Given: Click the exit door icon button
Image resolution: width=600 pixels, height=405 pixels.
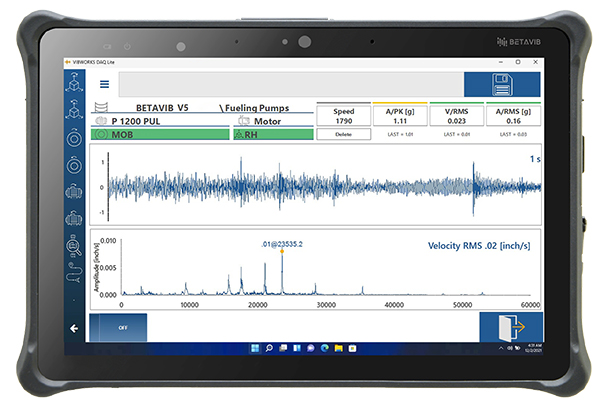Looking at the screenshot, I should (511, 327).
